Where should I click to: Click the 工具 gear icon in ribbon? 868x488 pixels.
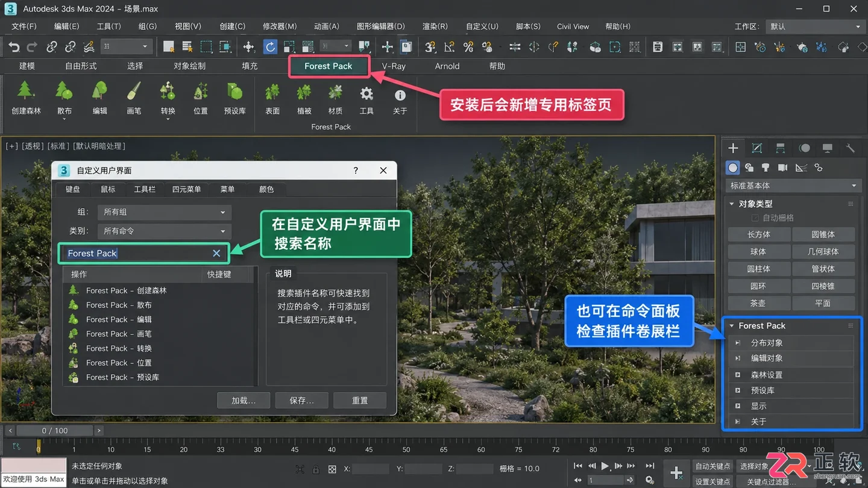coord(366,94)
